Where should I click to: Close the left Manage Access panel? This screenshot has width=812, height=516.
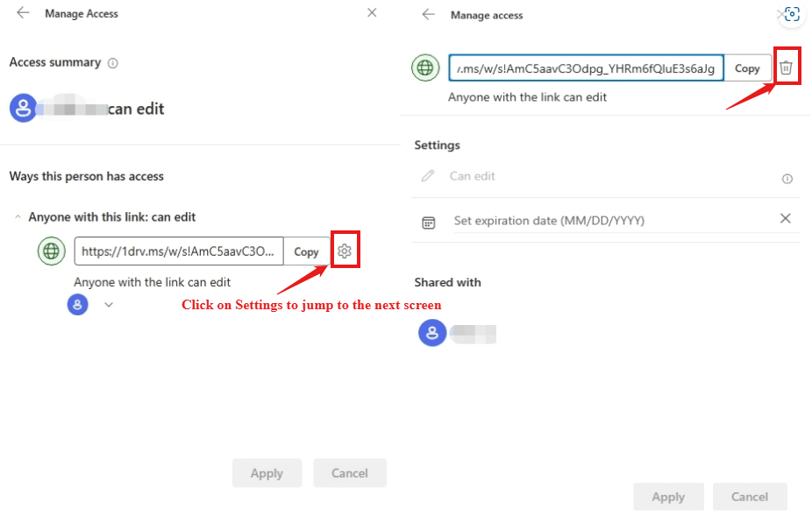point(372,12)
